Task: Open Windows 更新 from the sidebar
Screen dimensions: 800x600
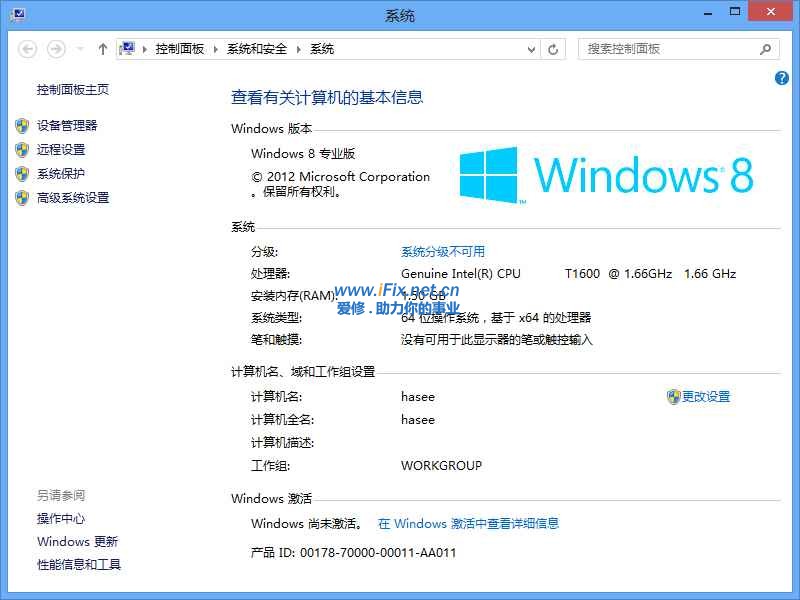Action: point(77,542)
